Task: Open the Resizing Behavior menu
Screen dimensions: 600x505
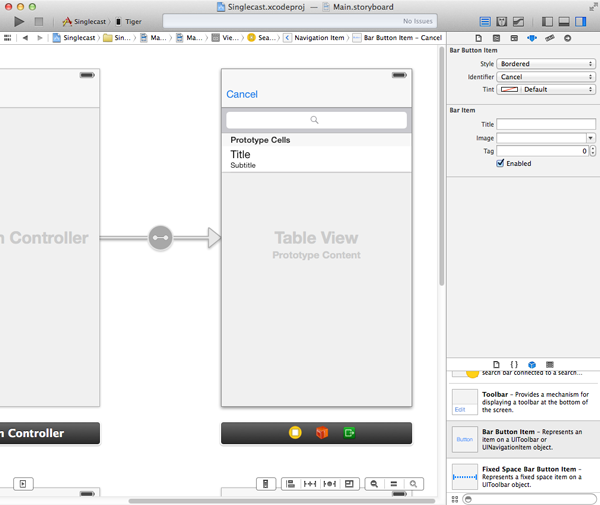Action: [349, 484]
